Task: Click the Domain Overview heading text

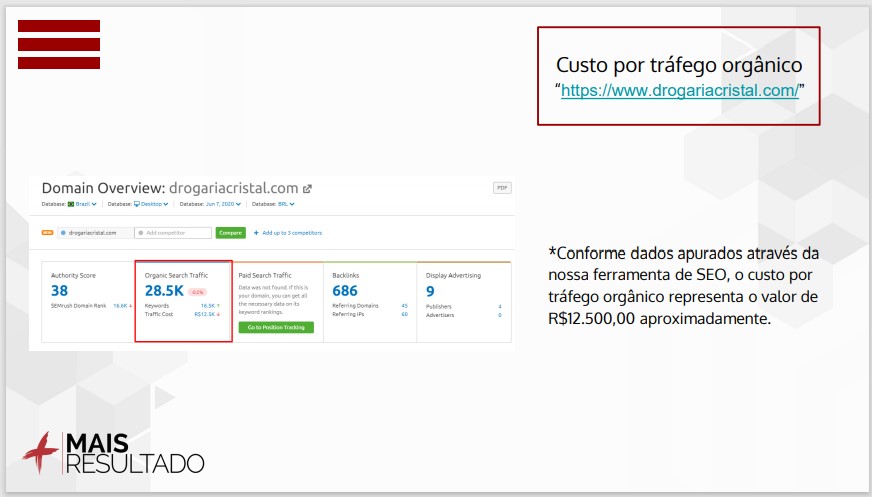Action: point(103,188)
